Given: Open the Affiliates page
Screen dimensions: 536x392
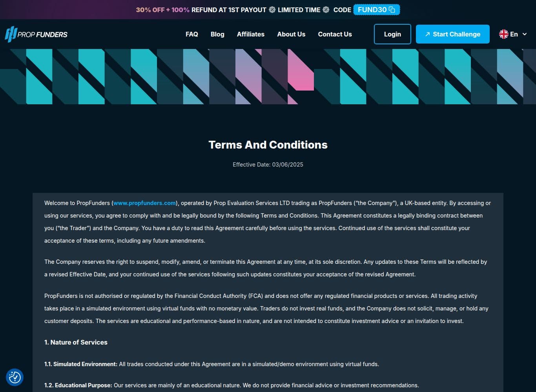Looking at the screenshot, I should 251,34.
